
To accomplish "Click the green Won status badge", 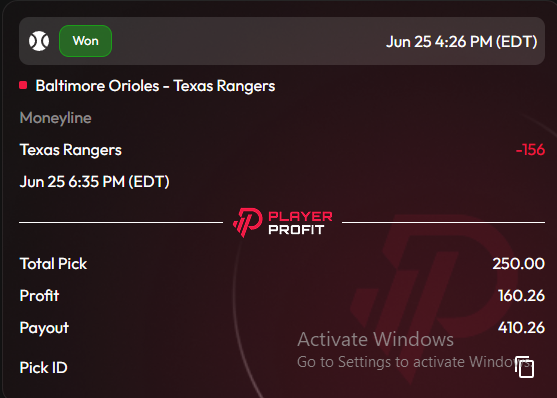I will point(85,41).
